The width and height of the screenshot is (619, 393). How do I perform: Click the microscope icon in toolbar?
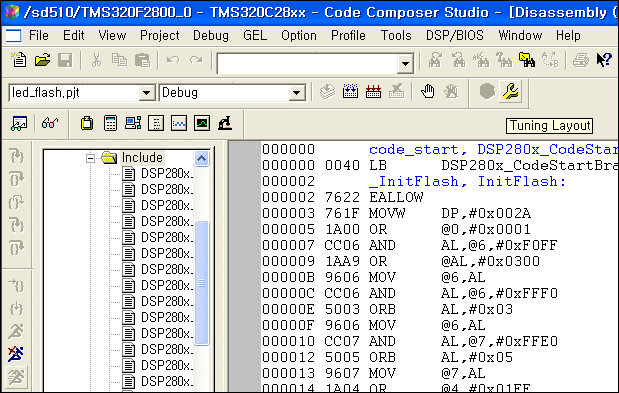[225, 124]
